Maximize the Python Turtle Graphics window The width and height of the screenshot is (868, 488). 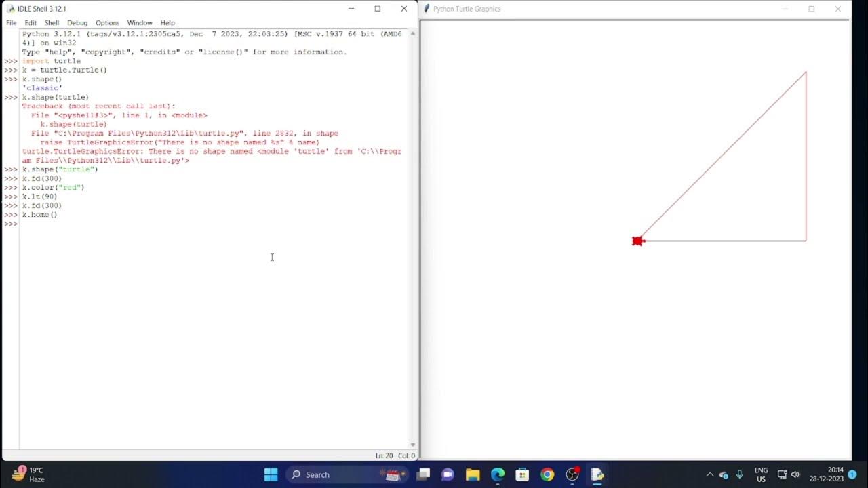click(812, 9)
